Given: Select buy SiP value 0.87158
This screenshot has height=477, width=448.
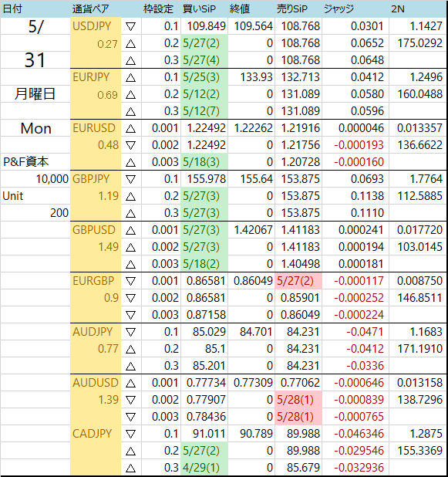Looking at the screenshot, I should coord(204,315).
